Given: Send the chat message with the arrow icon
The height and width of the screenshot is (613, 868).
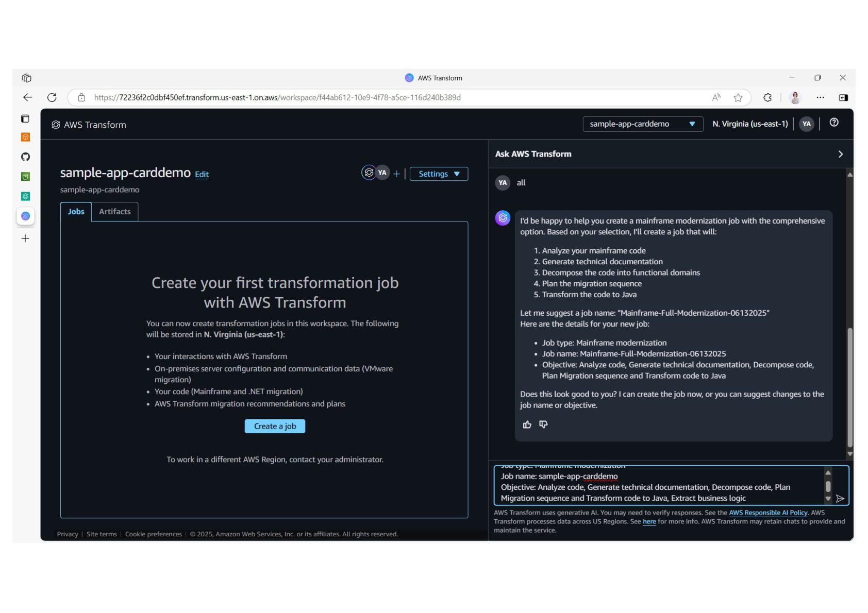Looking at the screenshot, I should 840,498.
